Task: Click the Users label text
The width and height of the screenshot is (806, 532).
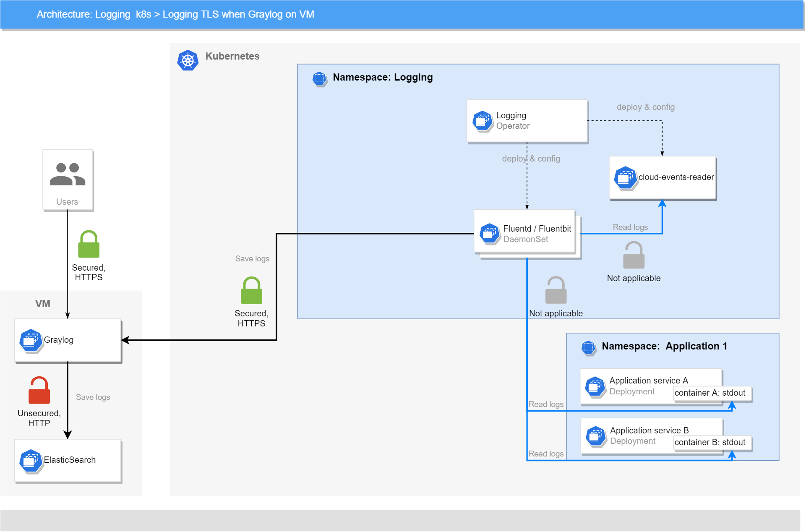Action: coord(67,202)
